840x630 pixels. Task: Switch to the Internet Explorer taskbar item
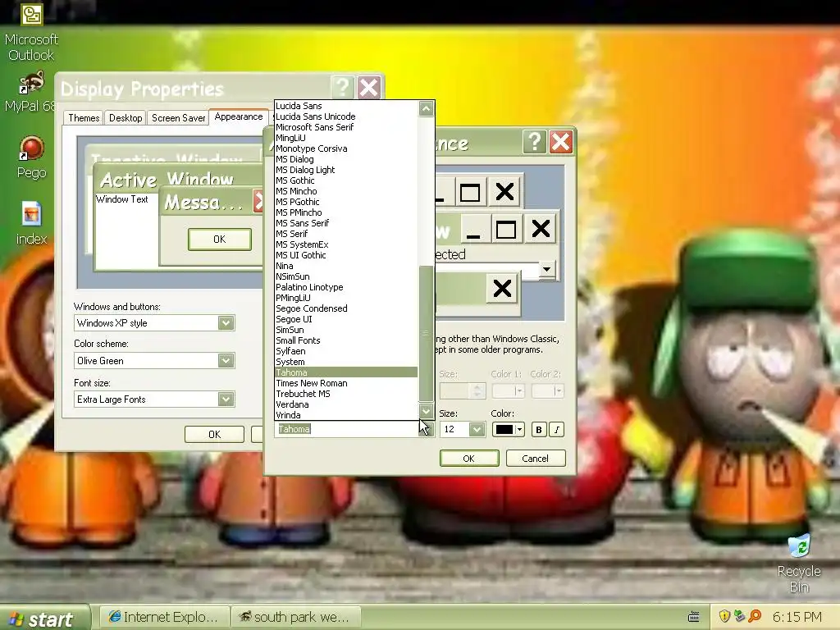click(165, 617)
